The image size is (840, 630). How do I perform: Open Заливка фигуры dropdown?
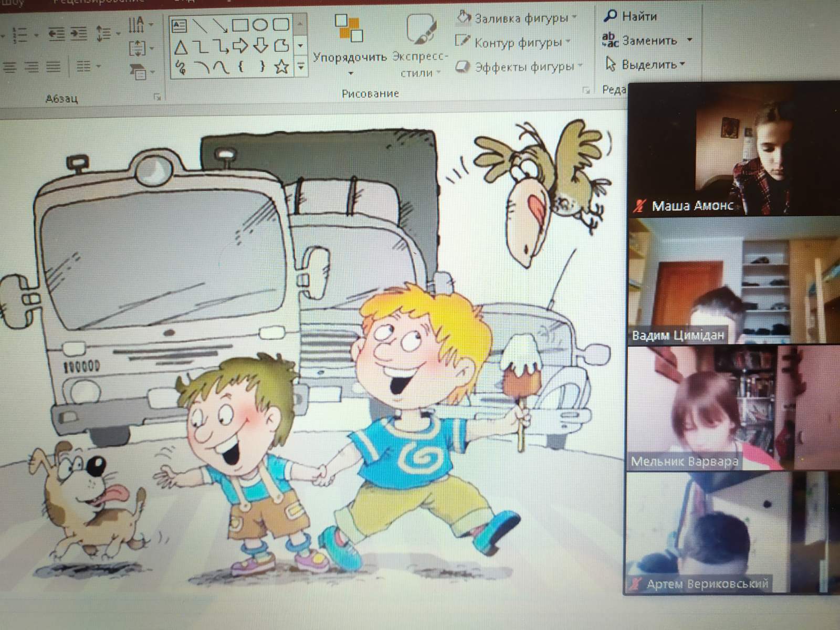517,18
